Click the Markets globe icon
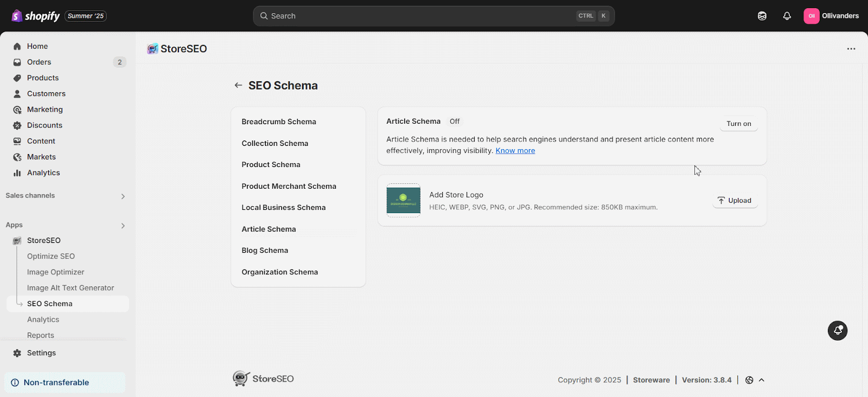Viewport: 868px width, 397px height. pos(17,157)
